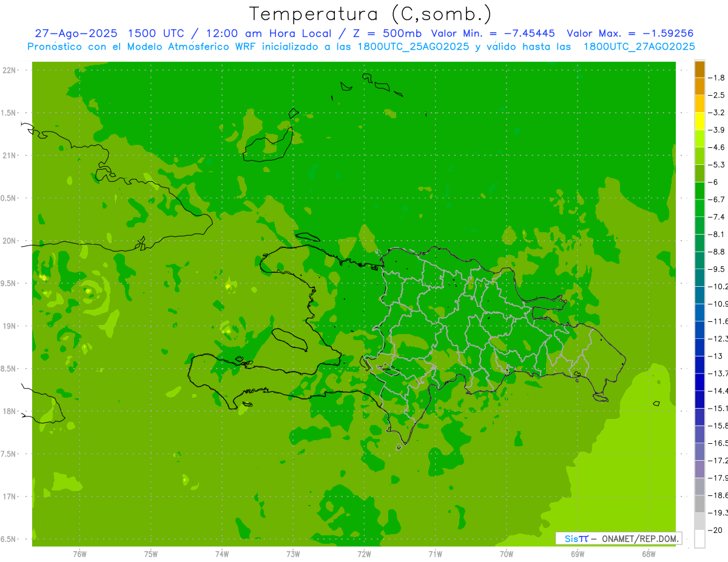Click colorbar value "-6.7"
The height and width of the screenshot is (562, 728).
(716, 199)
